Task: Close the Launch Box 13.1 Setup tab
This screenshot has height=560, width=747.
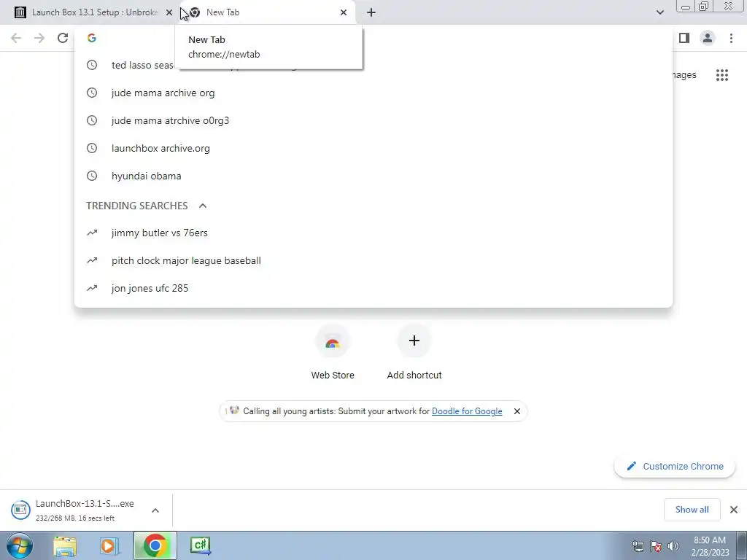Action: click(169, 12)
